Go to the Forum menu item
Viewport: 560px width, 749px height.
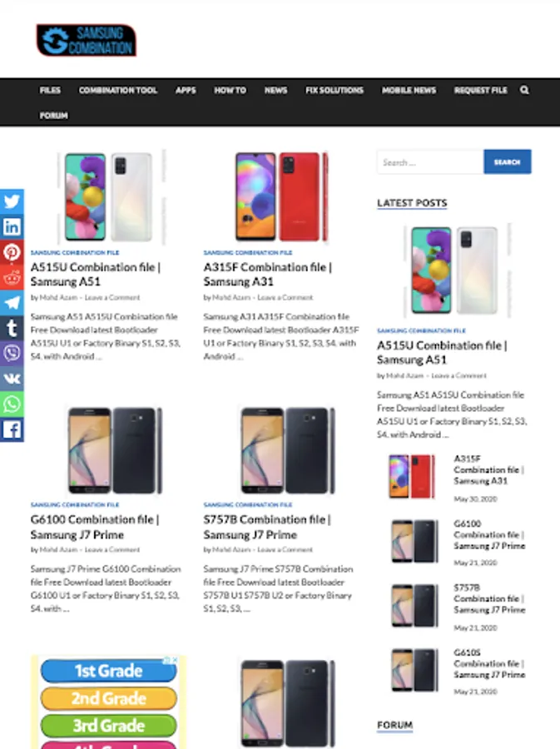[x=53, y=116]
